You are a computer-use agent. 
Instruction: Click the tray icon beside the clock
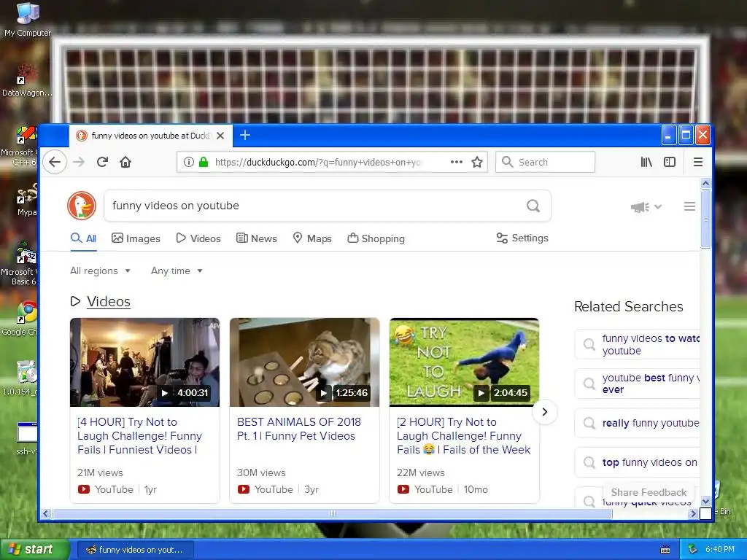(x=693, y=549)
